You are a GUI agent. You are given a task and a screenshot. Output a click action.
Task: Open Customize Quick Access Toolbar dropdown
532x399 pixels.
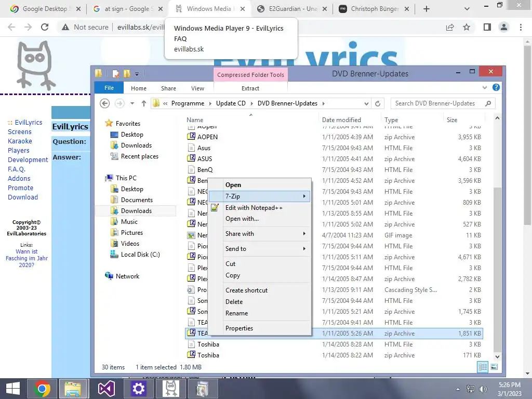coord(137,74)
